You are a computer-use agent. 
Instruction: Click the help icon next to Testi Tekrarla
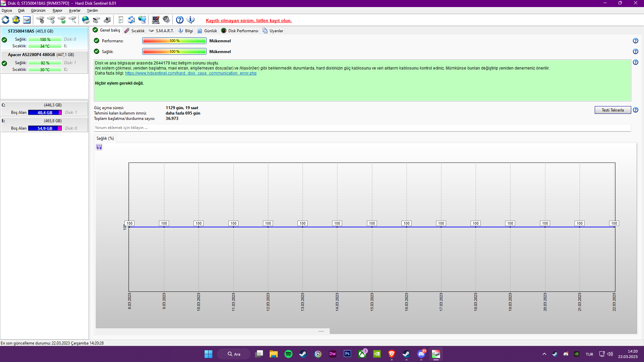point(636,110)
